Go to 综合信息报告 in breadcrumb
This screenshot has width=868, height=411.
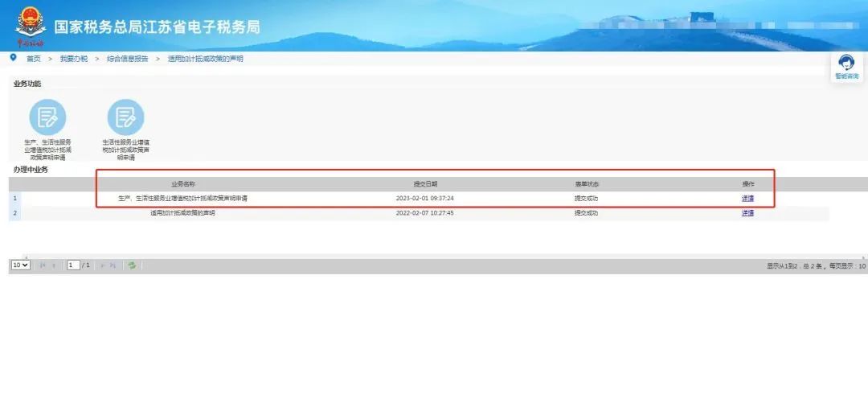127,59
